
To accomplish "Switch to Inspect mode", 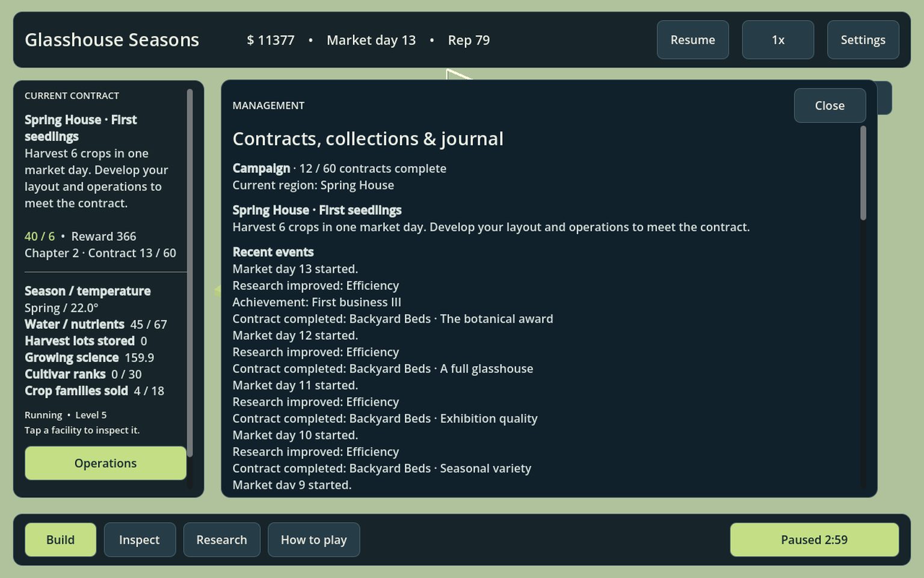I will point(140,539).
